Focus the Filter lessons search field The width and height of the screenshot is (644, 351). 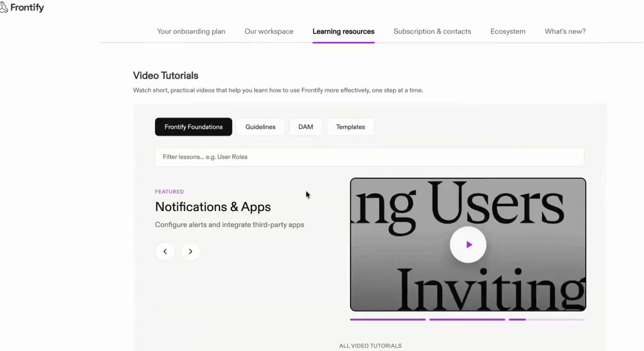370,157
